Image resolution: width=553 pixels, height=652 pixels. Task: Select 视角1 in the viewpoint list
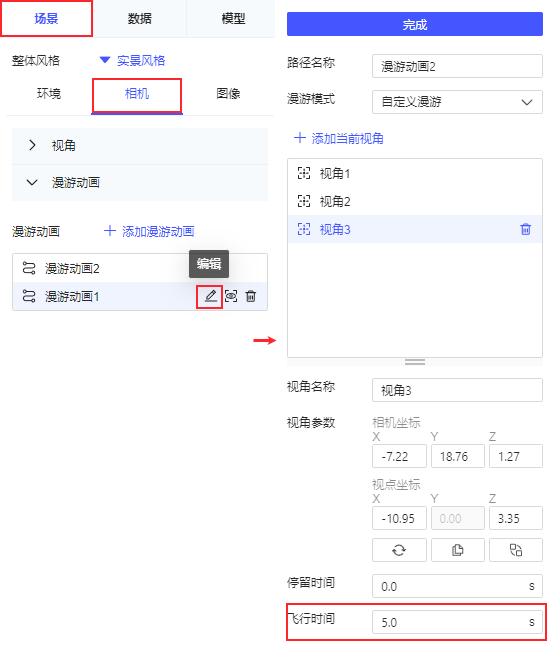click(415, 173)
